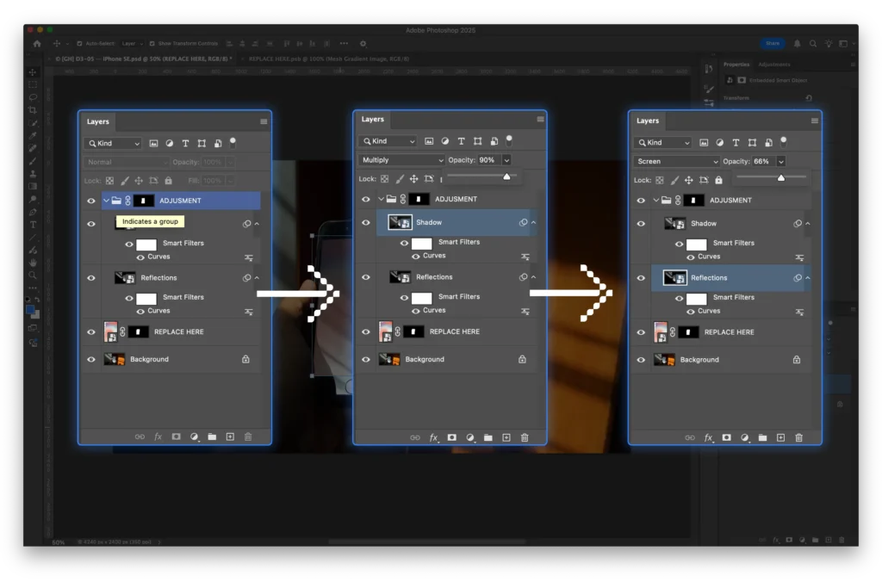Click the Opacity 90% input field
The width and height of the screenshot is (882, 588).
(x=488, y=160)
